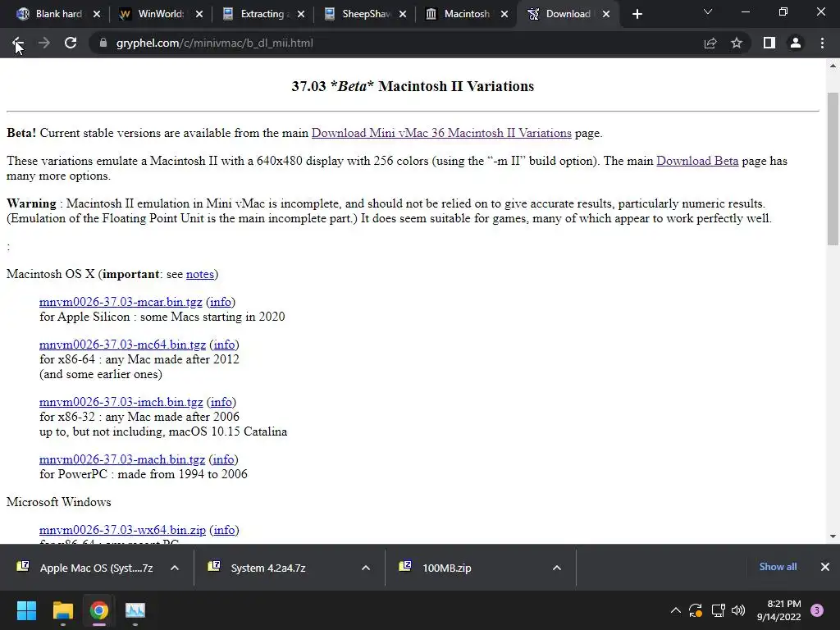The height and width of the screenshot is (630, 840).
Task: Reload the current page
Action: pos(71,43)
